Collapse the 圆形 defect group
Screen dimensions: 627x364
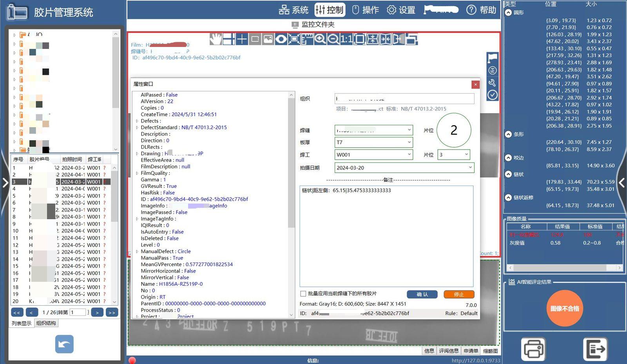coord(508,13)
